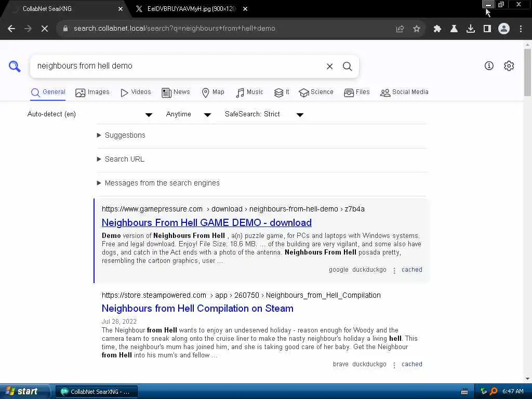This screenshot has height=399, width=532.
Task: Click the store.steampowered.com result URL
Action: tap(241, 295)
